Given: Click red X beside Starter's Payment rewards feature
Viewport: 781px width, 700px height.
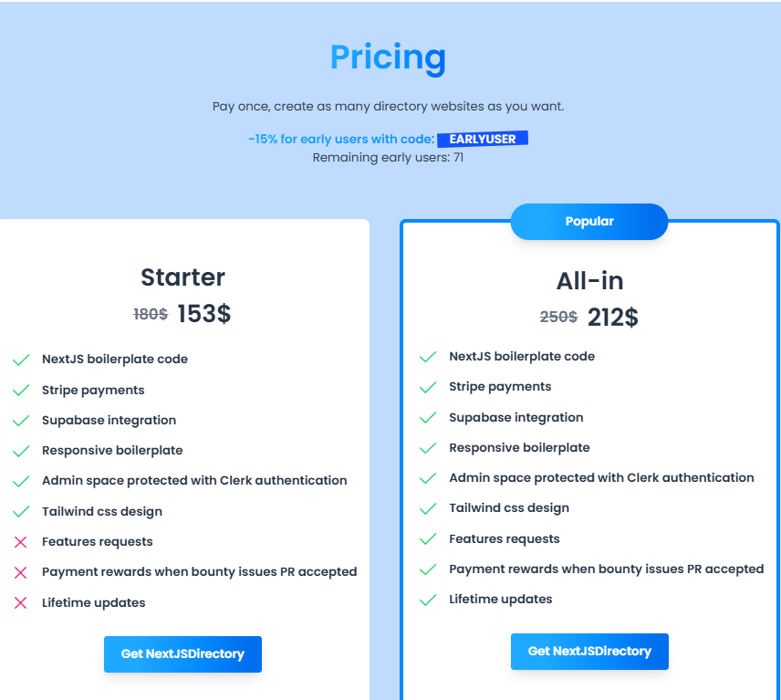Looking at the screenshot, I should [21, 572].
